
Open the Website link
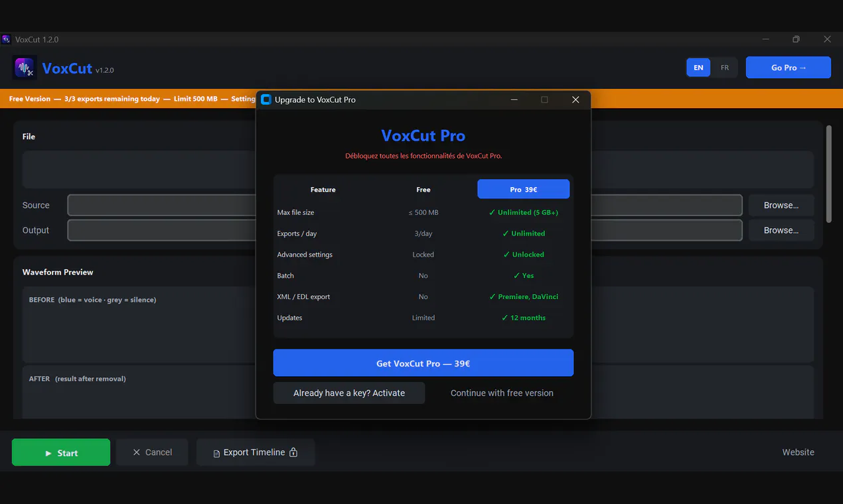click(798, 452)
